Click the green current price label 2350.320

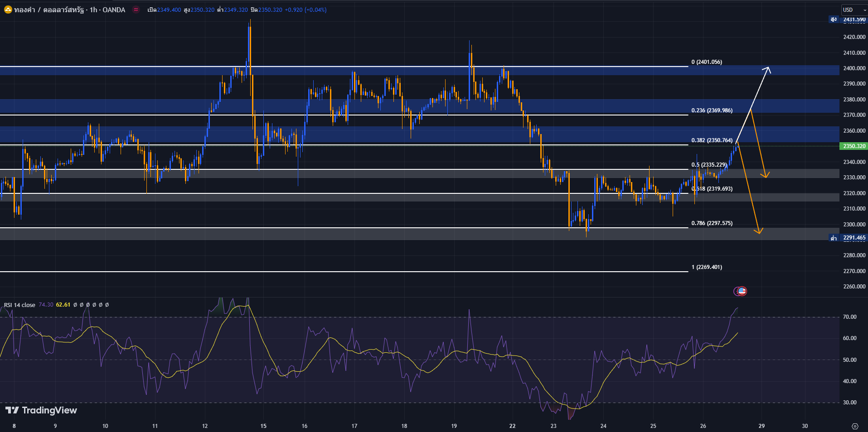tap(854, 146)
